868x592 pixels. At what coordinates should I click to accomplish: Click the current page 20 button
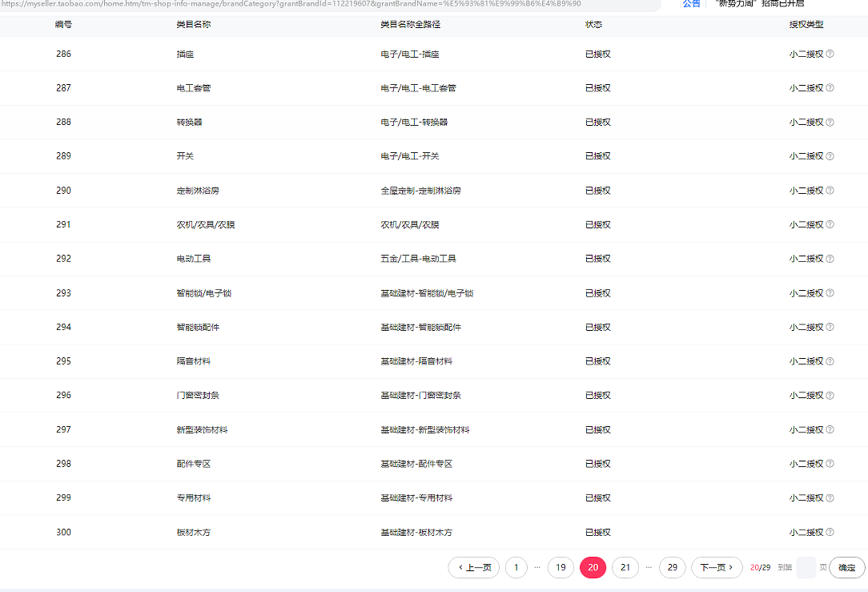tap(593, 568)
